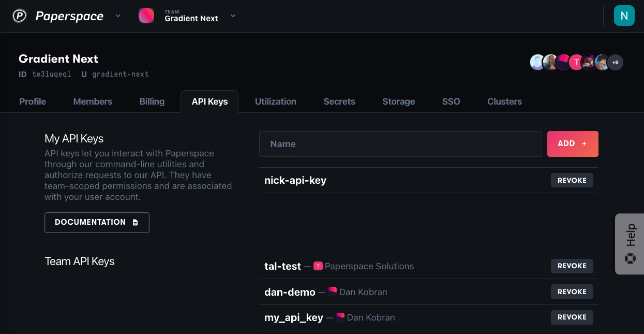Viewport: 644px width, 334px height.
Task: Revoke the dan-demo team key
Action: 572,292
